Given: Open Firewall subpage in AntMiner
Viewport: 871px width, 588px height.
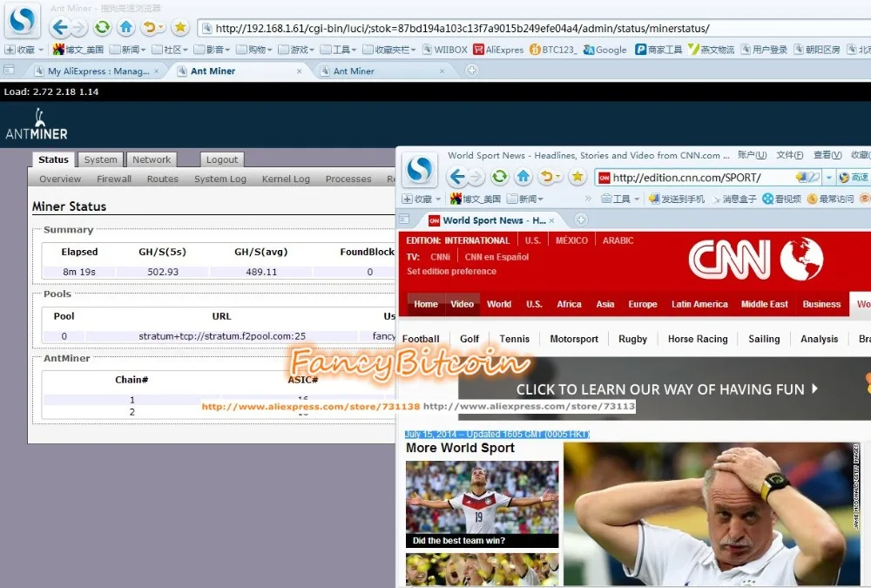Looking at the screenshot, I should pyautogui.click(x=114, y=179).
